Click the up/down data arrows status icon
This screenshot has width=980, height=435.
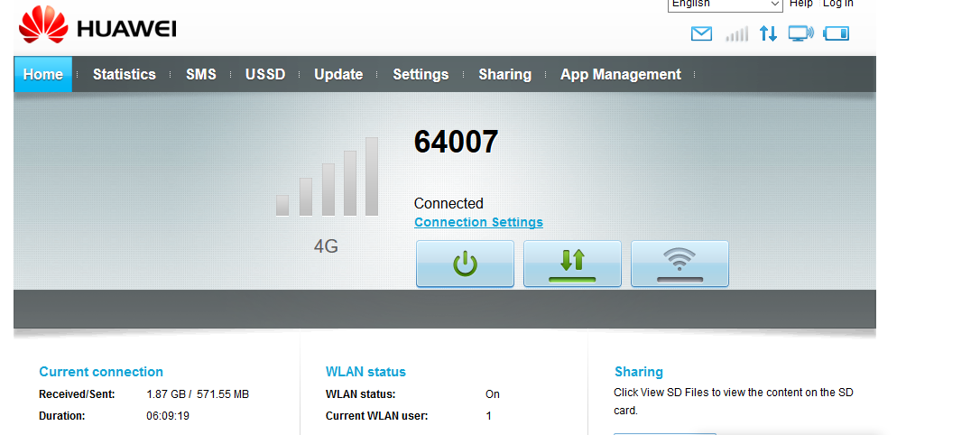(768, 33)
